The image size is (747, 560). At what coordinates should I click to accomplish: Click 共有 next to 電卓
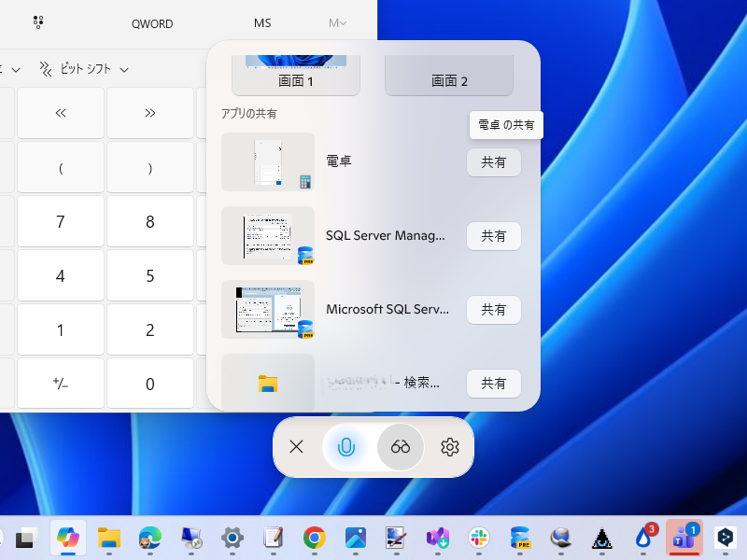493,162
